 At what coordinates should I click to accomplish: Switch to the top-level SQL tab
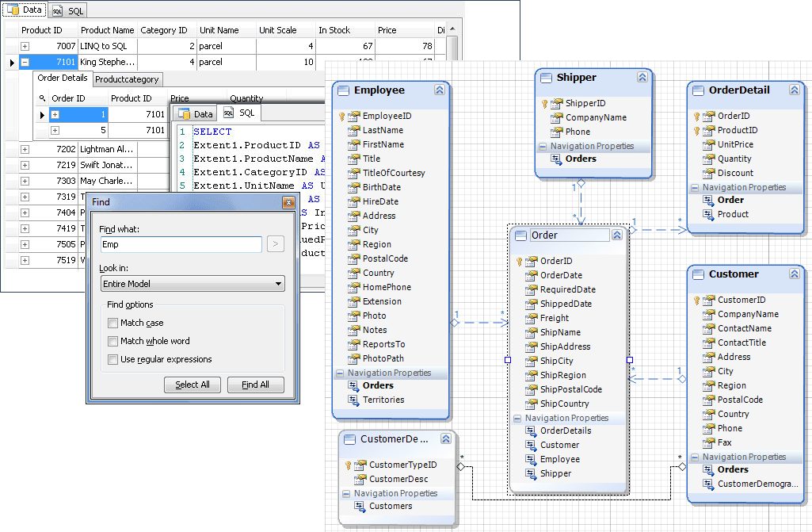click(x=68, y=10)
